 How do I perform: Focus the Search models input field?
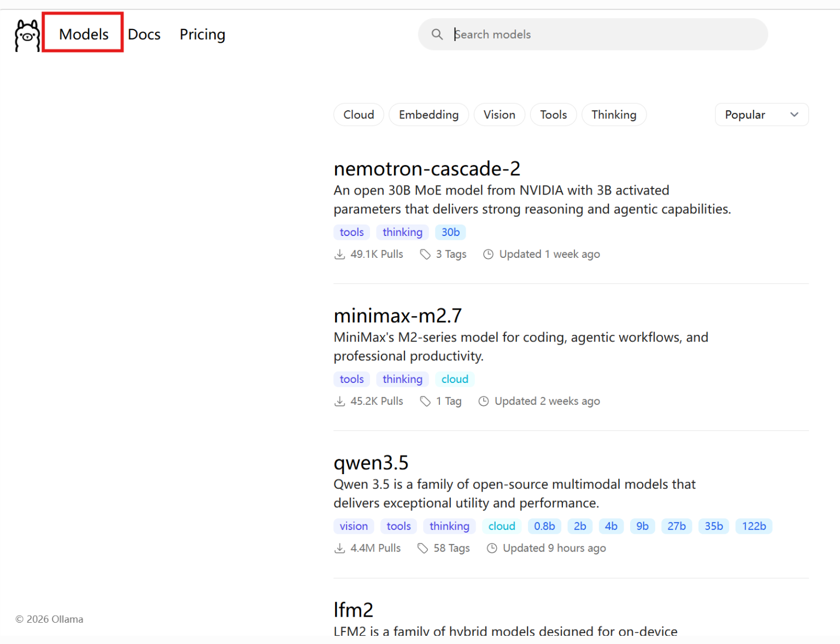(x=593, y=34)
